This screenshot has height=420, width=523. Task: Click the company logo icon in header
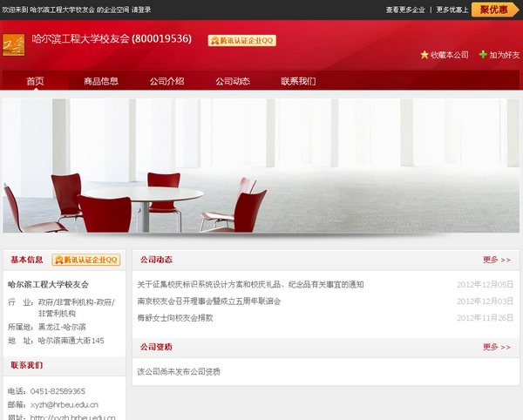pyautogui.click(x=13, y=44)
